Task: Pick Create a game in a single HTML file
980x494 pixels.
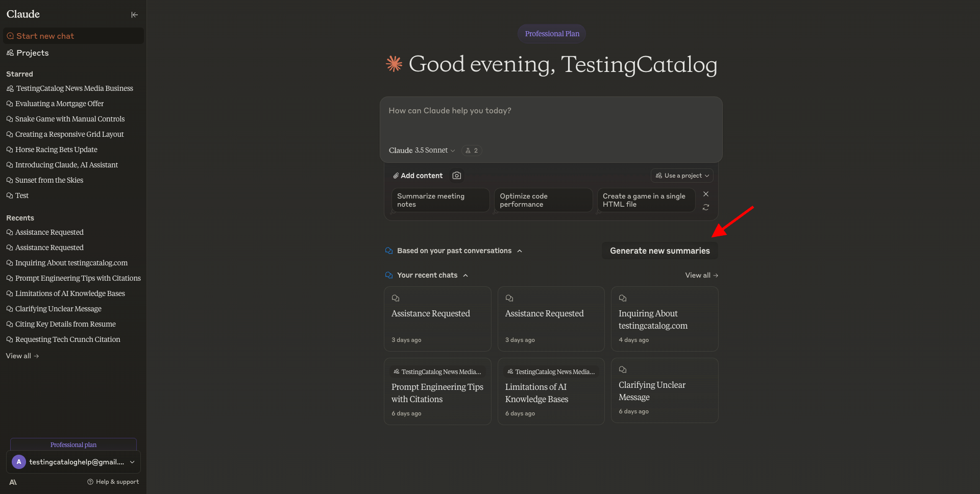Action: click(646, 200)
